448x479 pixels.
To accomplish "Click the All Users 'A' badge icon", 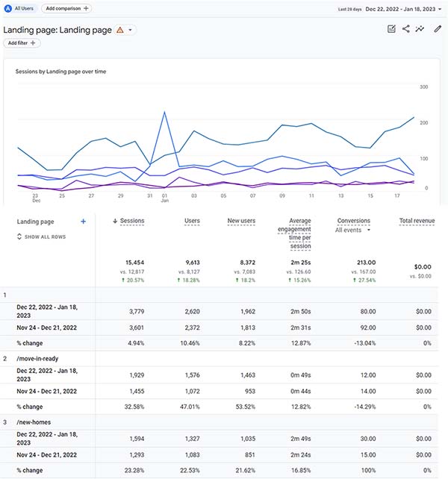I will click(8, 8).
